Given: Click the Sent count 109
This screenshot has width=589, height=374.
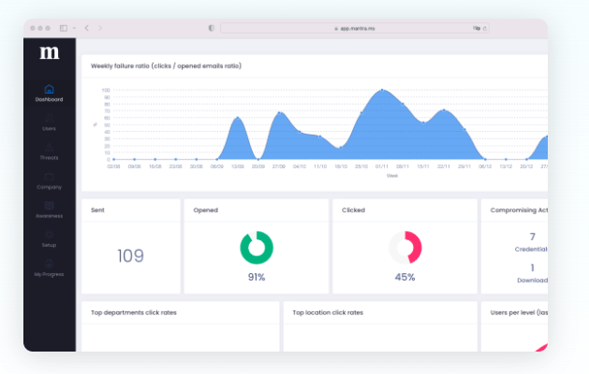Looking at the screenshot, I should [x=131, y=256].
